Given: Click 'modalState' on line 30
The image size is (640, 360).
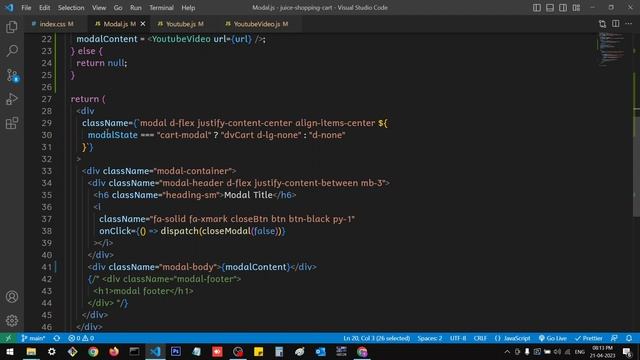Looking at the screenshot, I should (113, 135).
